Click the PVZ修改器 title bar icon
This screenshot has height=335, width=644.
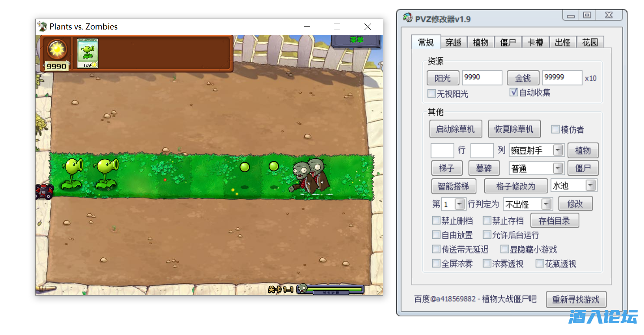click(407, 18)
